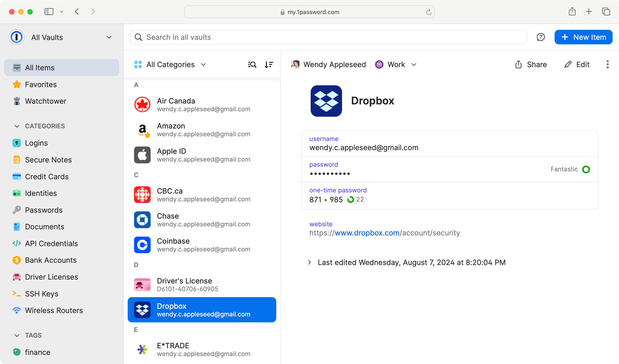Viewport: 619px width, 364px height.
Task: Expand the Work vault dropdown
Action: (x=414, y=65)
